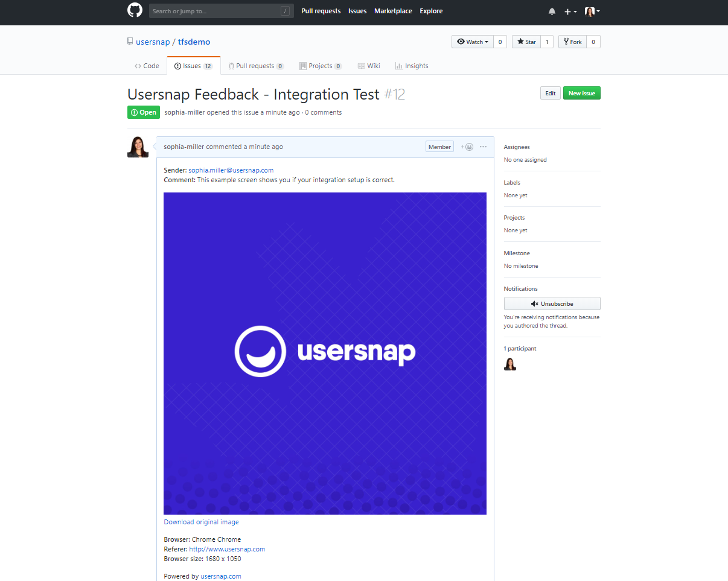Open the usersnap screenshot image
The image size is (728, 581).
pyautogui.click(x=325, y=354)
